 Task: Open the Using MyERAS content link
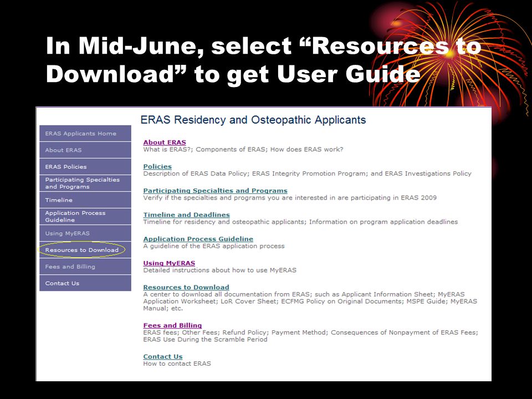[x=169, y=263]
